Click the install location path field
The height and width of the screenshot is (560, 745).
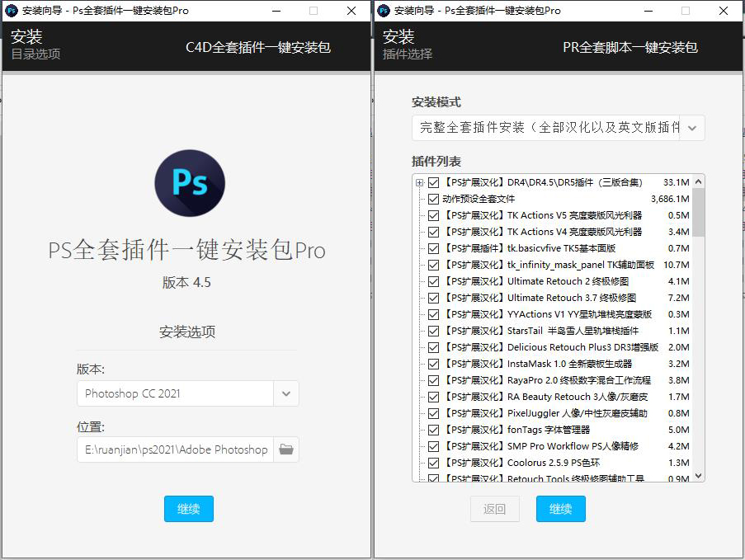click(x=176, y=449)
